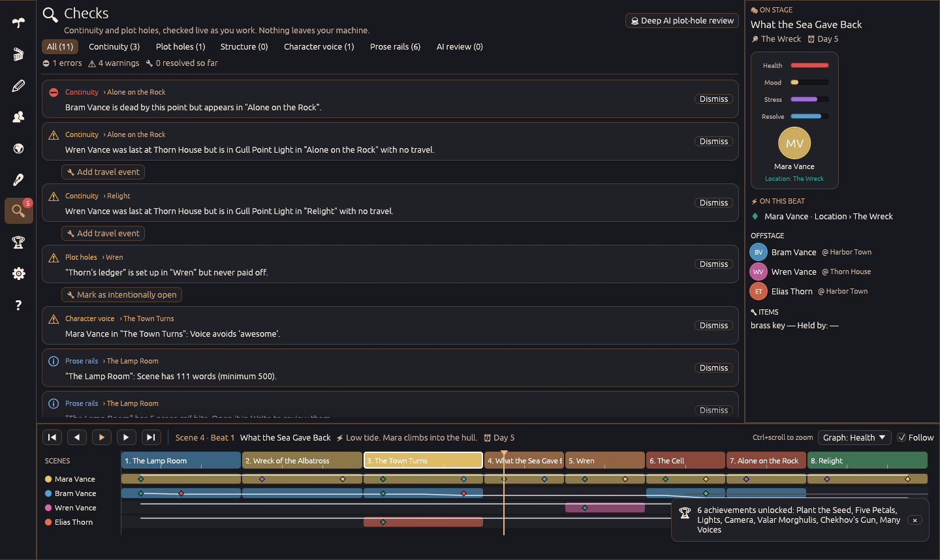
Task: Switch to the Continuity (3) tab
Action: tap(114, 46)
